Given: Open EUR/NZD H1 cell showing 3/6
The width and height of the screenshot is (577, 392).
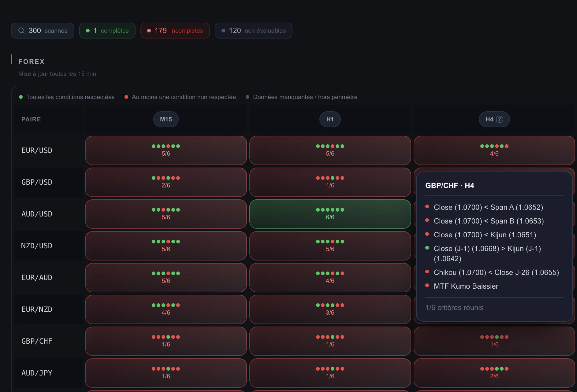Looking at the screenshot, I should coord(330,309).
